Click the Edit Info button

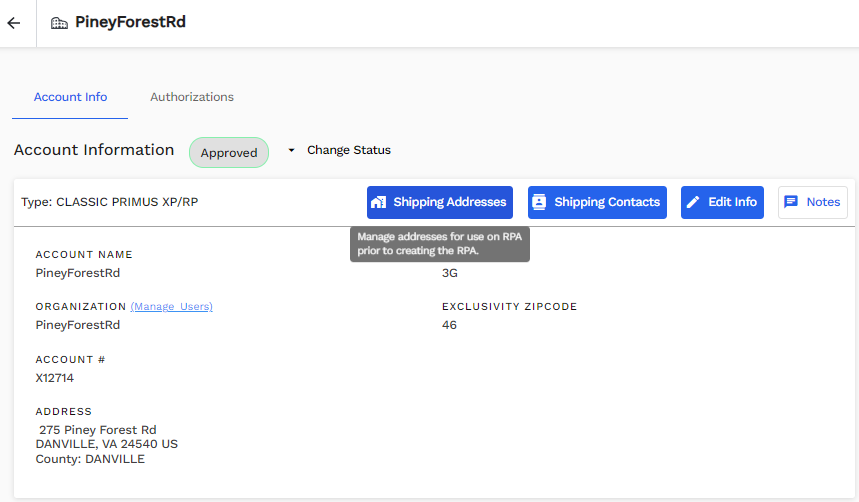pos(722,202)
